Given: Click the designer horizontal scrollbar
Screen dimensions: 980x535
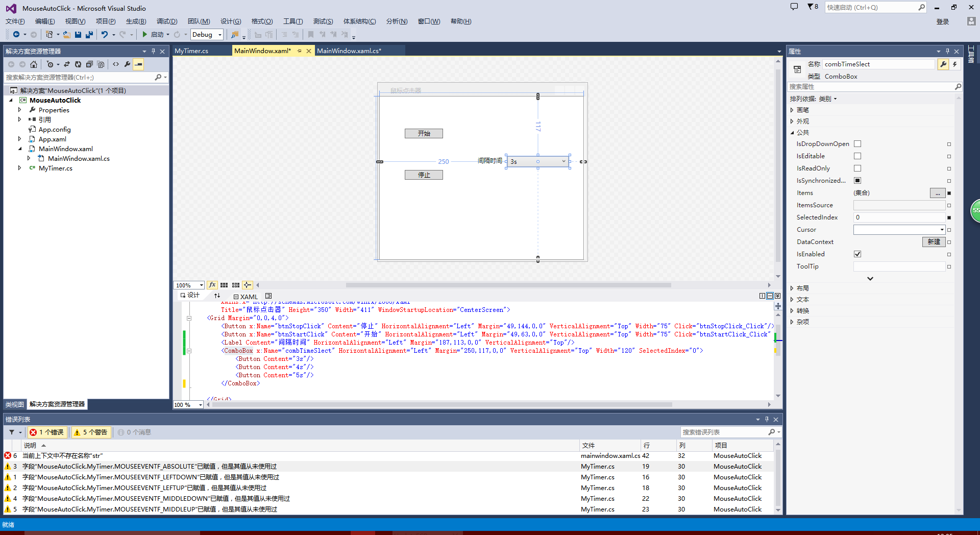Looking at the screenshot, I should 508,285.
